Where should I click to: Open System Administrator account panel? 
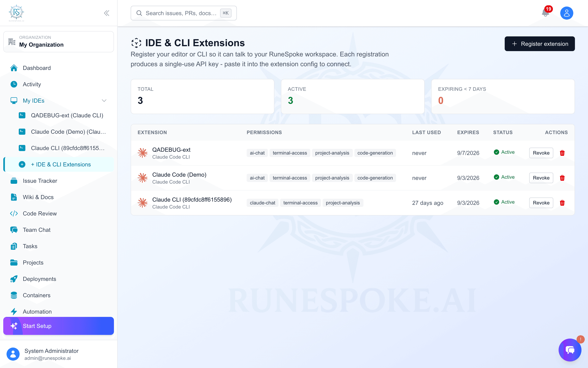[x=59, y=354]
